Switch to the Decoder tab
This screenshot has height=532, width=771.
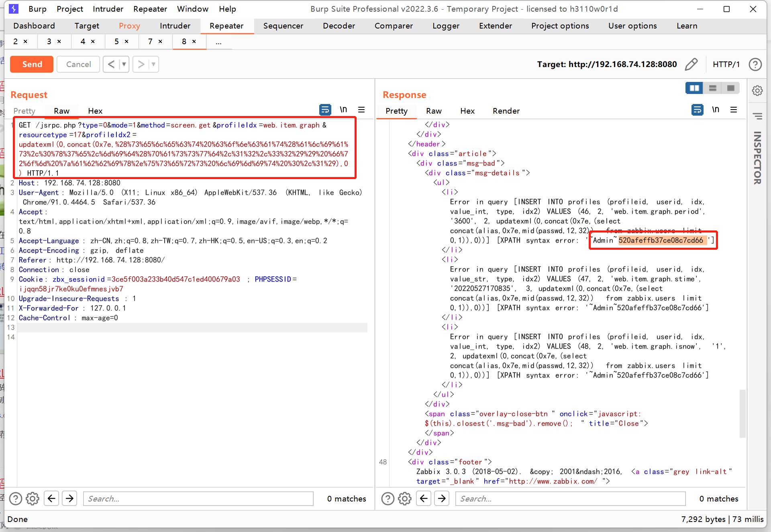click(339, 26)
